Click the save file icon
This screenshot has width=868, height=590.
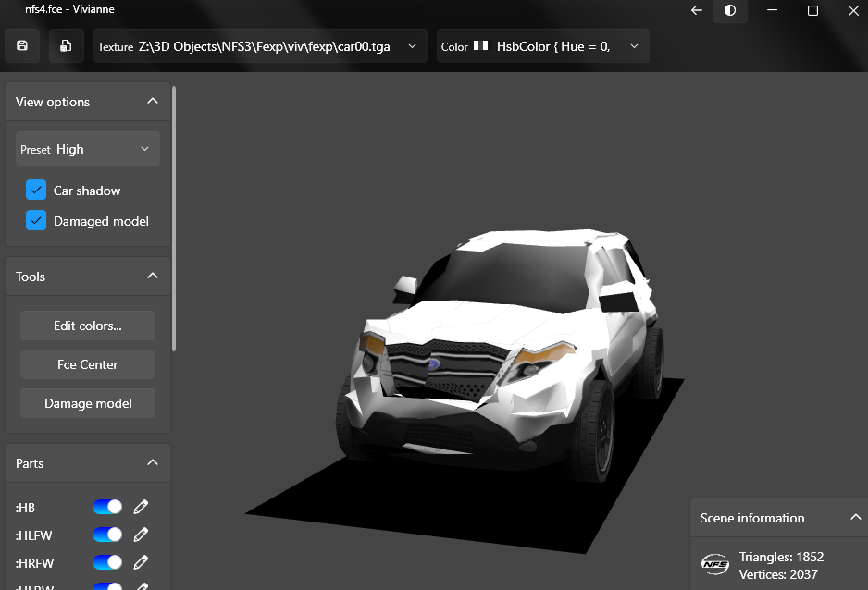point(22,46)
